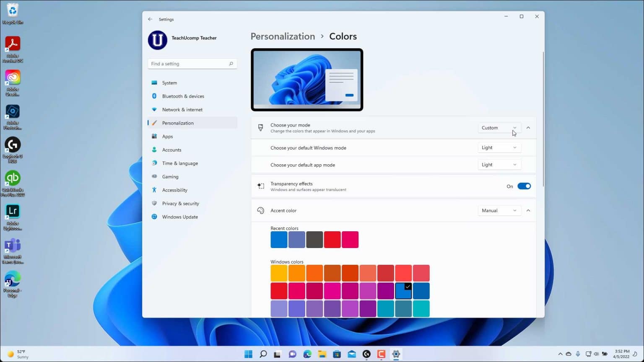
Task: Open File Explorer from the taskbar
Action: [322, 354]
